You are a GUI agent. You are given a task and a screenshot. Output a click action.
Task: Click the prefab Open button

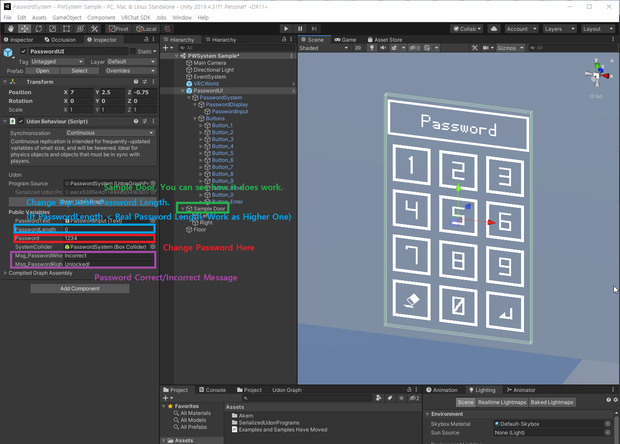click(x=42, y=71)
